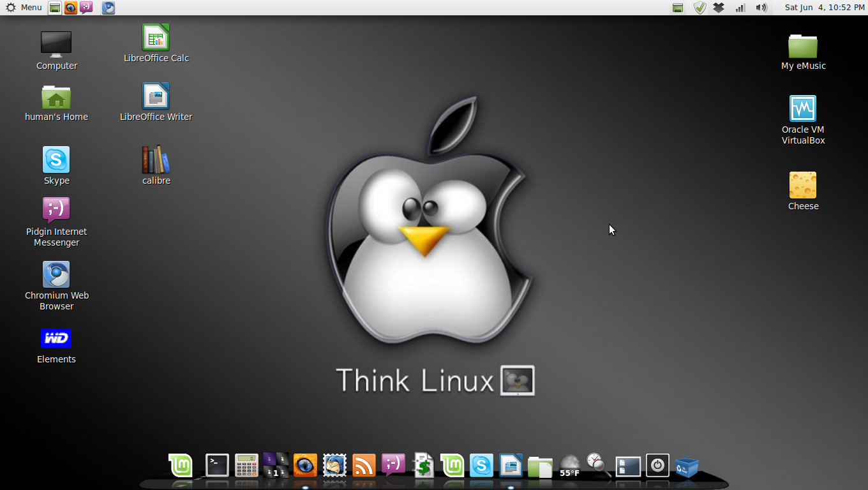Click the power button in the dock

point(657,466)
